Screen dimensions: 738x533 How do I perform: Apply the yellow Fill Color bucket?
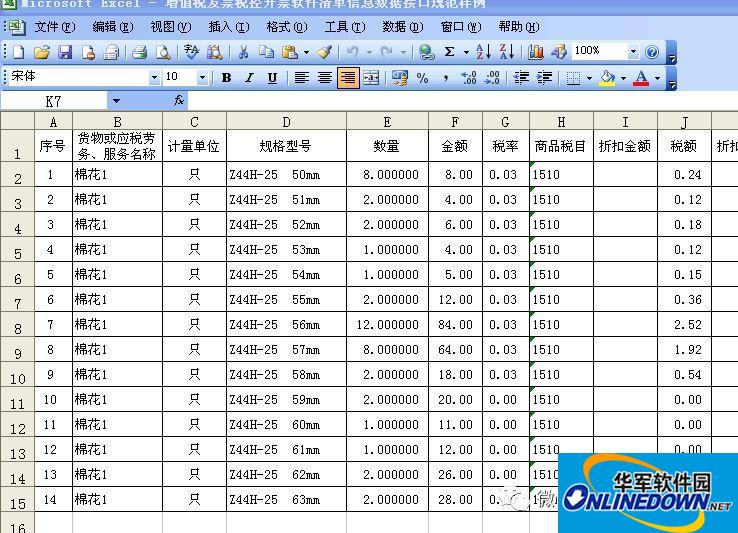click(x=608, y=78)
